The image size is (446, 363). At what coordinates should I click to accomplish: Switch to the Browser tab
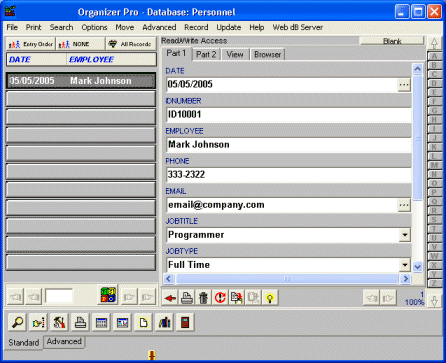[x=268, y=54]
